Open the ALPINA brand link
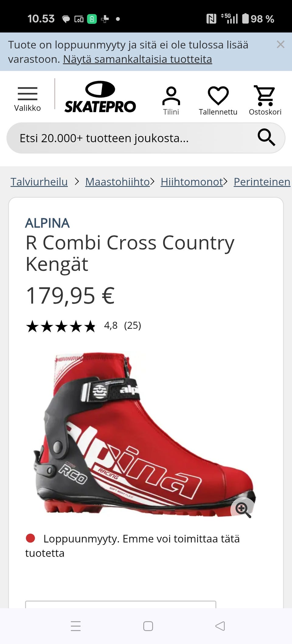Image resolution: width=292 pixels, height=644 pixels. [x=47, y=223]
